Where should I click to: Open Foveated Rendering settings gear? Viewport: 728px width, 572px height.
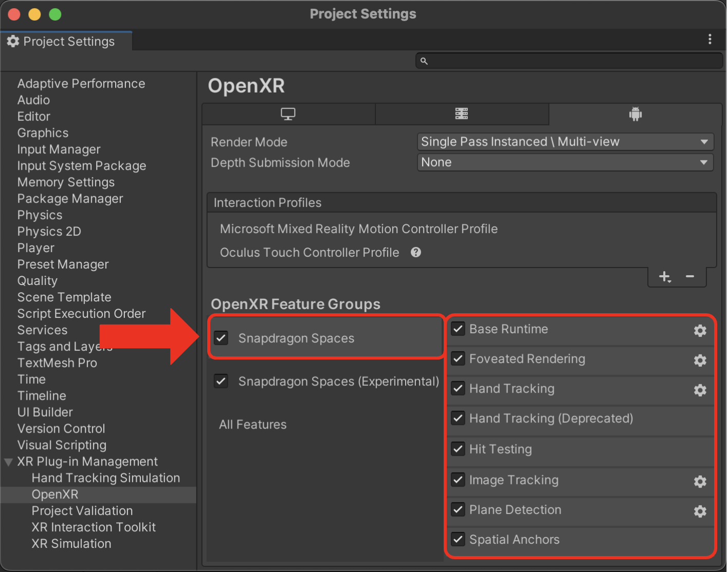click(x=700, y=360)
